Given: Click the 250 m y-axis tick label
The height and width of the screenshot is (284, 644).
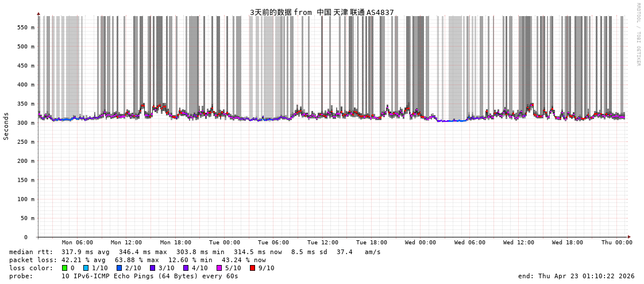Looking at the screenshot, I should click(x=25, y=142).
